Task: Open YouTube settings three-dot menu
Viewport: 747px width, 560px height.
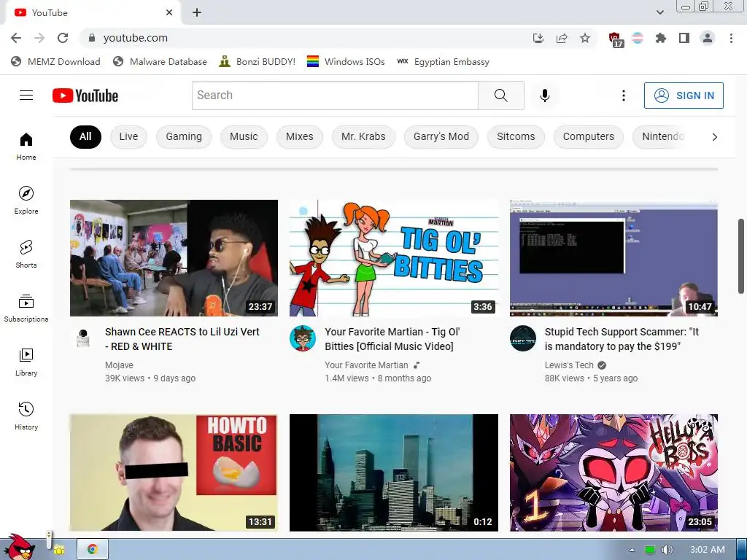Action: pos(623,96)
